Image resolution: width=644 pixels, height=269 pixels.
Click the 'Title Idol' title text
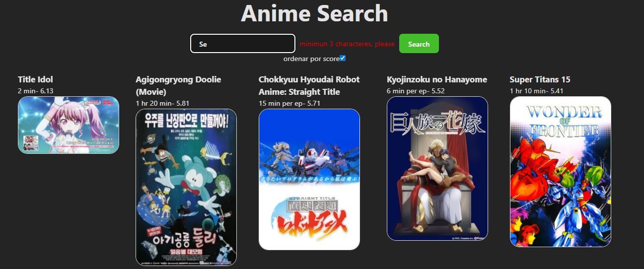[x=35, y=79]
